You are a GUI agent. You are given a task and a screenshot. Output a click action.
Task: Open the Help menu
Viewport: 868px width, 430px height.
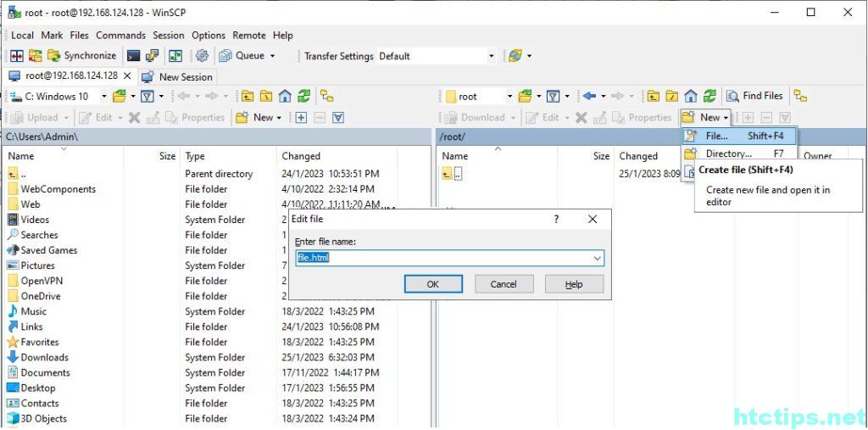point(282,36)
